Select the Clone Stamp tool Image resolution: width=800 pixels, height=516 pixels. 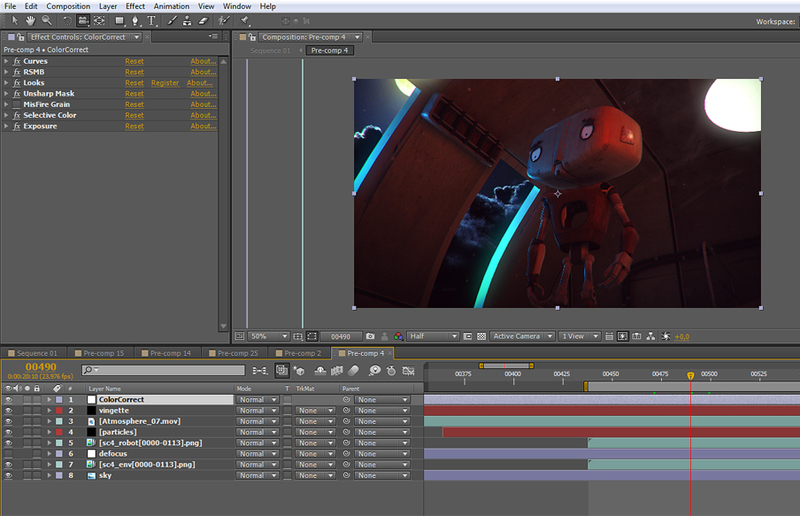[x=187, y=20]
